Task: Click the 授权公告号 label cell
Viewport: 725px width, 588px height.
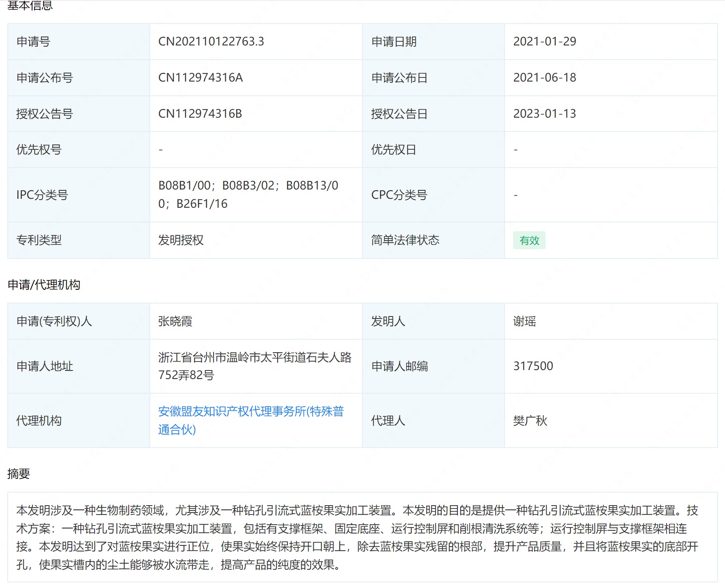Action: click(79, 114)
